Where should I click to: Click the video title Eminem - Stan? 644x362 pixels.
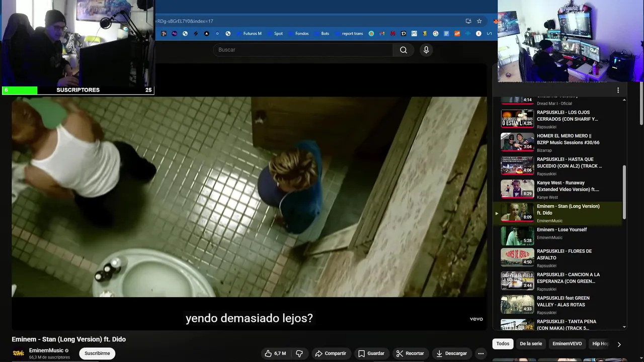[x=69, y=339]
